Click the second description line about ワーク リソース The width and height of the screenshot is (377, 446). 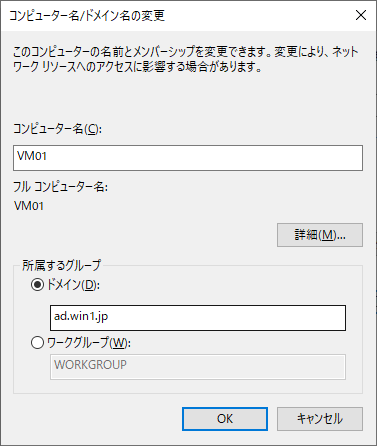(137, 67)
